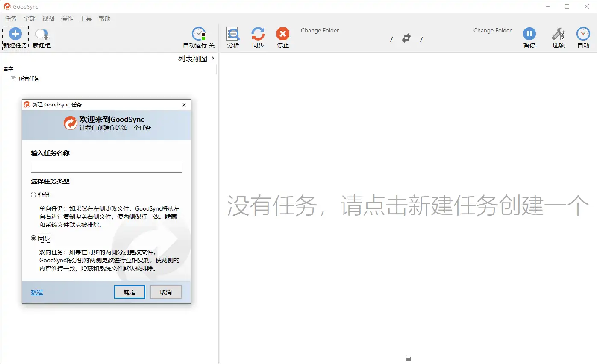597x364 pixels.
Task: Start analysis with the 分析 icon
Action: 233,37
